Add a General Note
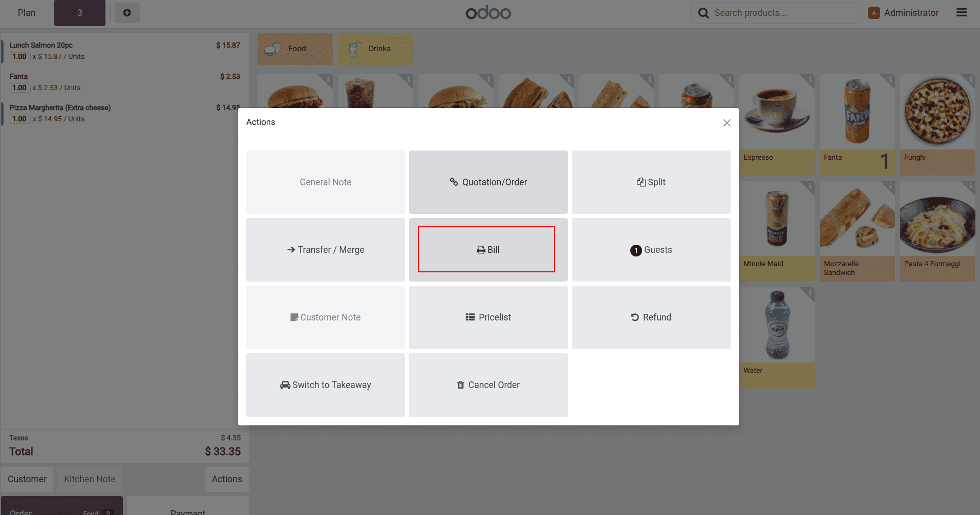Viewport: 980px width, 515px height. click(325, 182)
